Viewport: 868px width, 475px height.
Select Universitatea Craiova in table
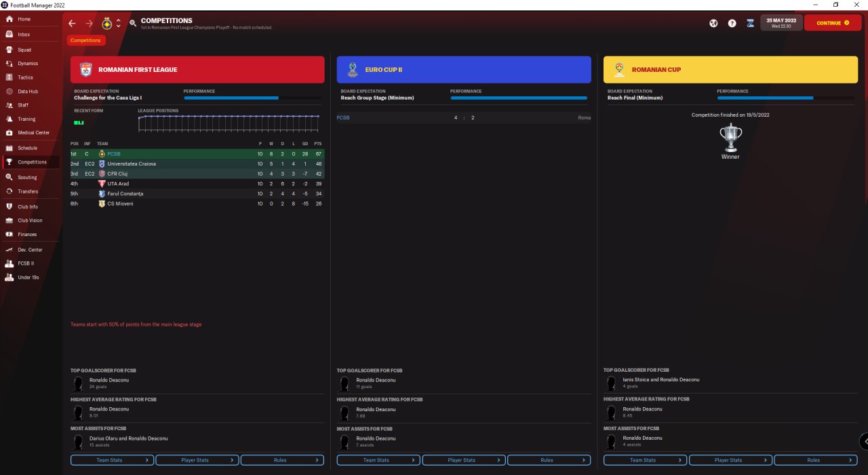(x=197, y=164)
